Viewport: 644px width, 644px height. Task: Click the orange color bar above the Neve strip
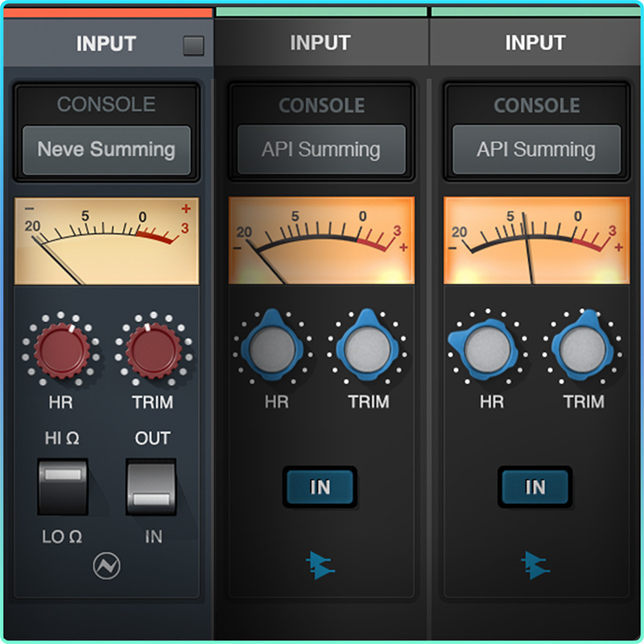[x=108, y=13]
